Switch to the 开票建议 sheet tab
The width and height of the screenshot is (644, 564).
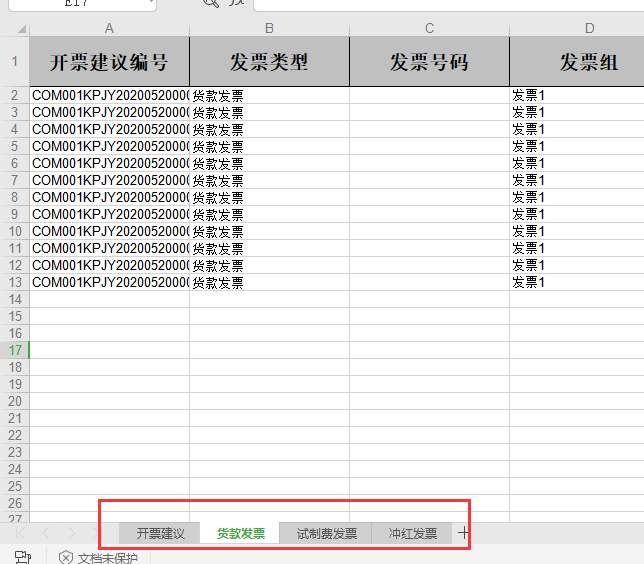click(161, 533)
